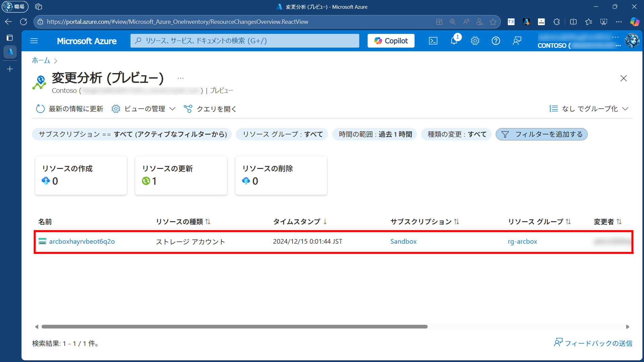The image size is (644, 362).
Task: Click the Copilot button
Action: (391, 41)
